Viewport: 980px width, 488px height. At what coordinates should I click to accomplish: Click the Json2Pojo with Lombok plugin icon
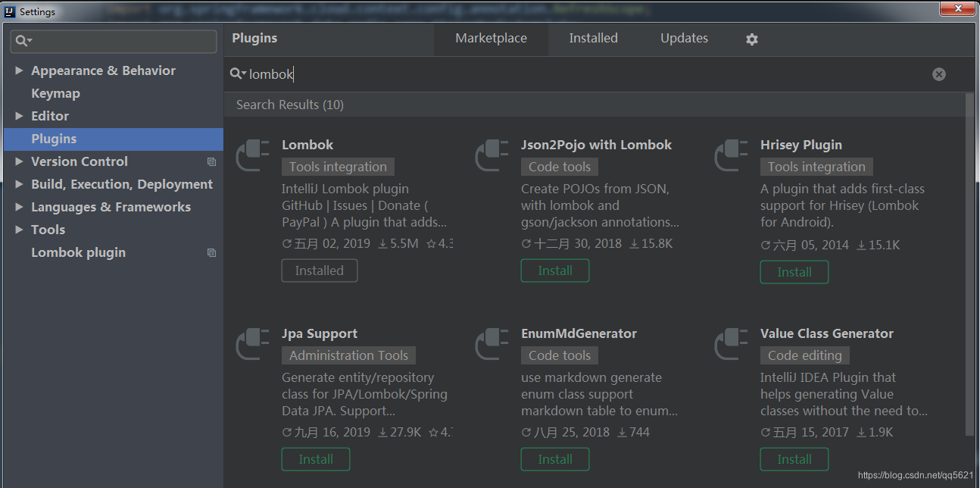point(492,155)
